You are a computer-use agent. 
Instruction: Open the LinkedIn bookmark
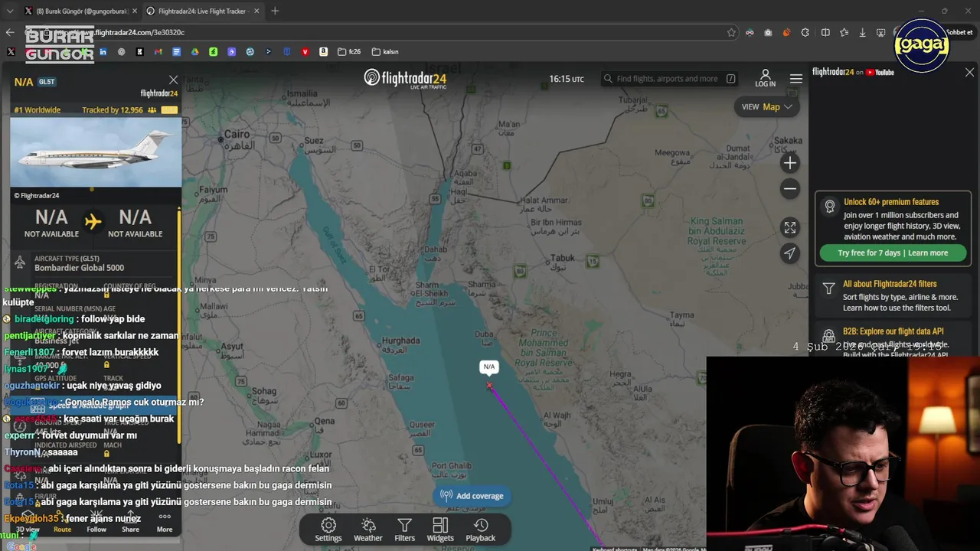point(103,52)
